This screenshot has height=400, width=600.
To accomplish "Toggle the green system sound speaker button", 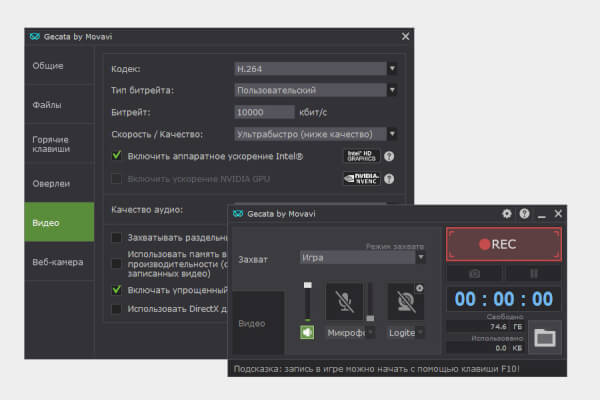I will [307, 332].
